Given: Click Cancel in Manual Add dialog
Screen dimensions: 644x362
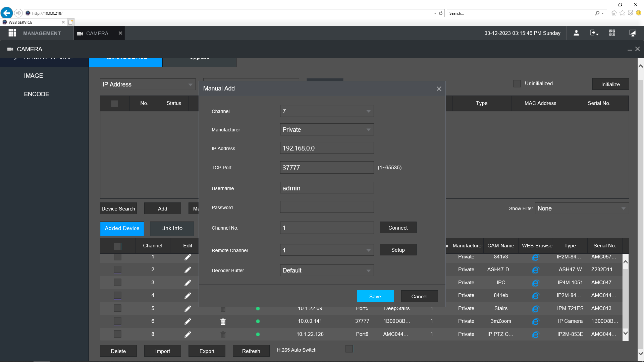Looking at the screenshot, I should tap(419, 296).
